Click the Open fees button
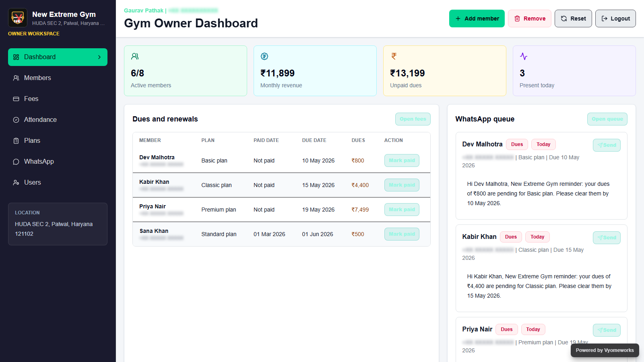 pos(413,119)
